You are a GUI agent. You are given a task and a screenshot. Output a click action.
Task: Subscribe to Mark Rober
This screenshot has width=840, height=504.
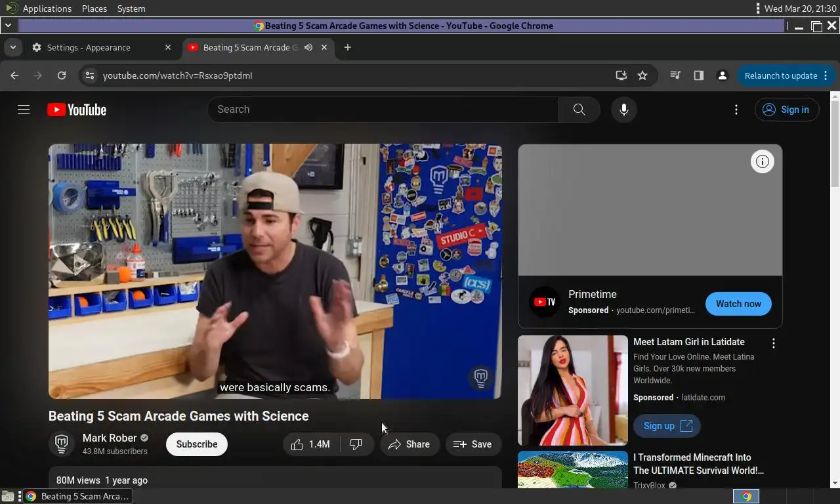pos(196,444)
